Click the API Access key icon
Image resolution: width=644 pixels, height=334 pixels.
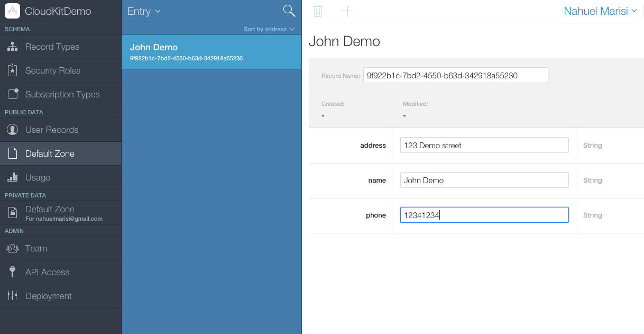pos(13,272)
